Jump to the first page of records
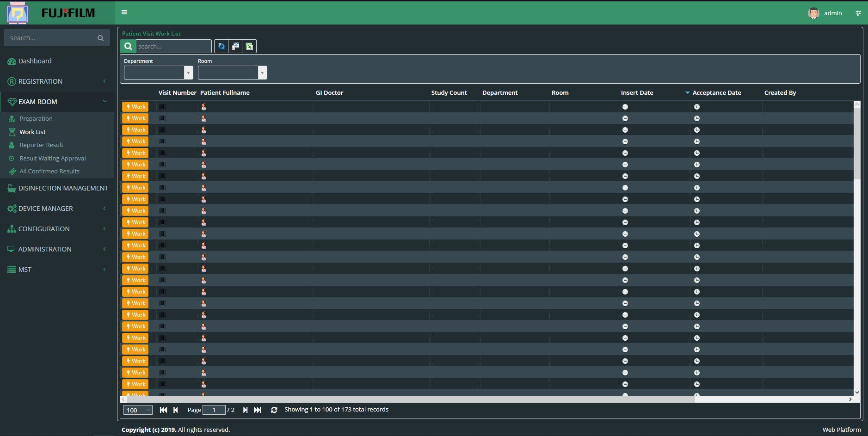This screenshot has height=436, width=868. coord(163,410)
